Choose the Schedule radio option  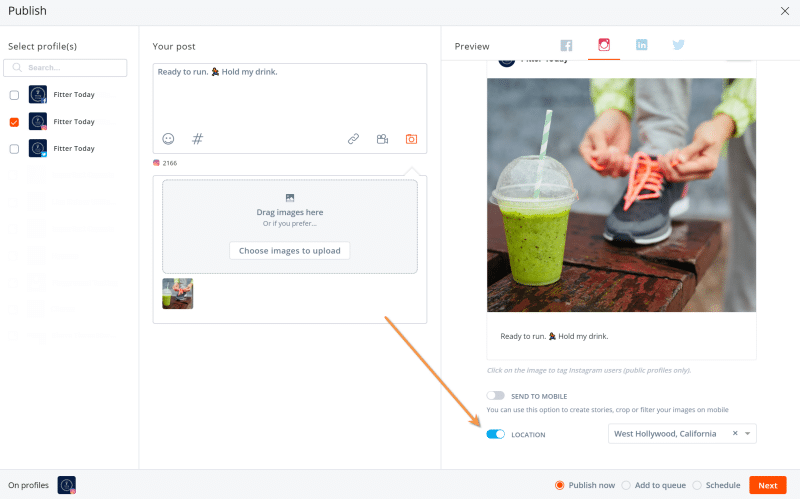(x=697, y=485)
